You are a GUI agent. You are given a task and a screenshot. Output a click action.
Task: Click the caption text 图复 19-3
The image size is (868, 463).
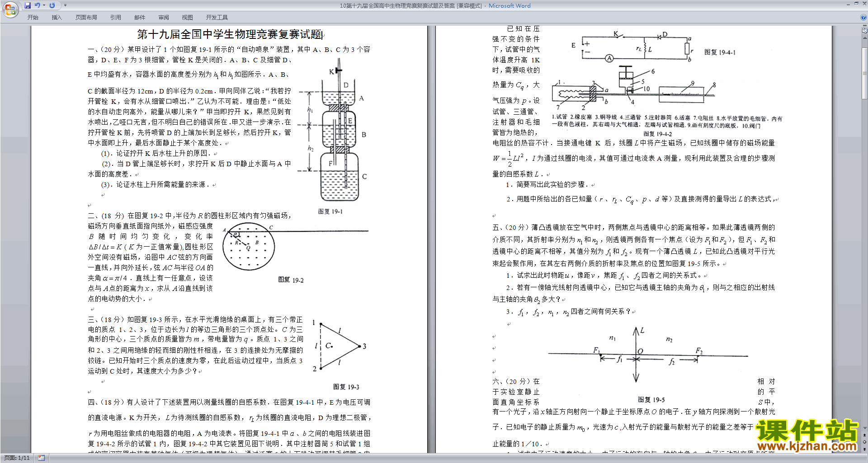tap(346, 387)
